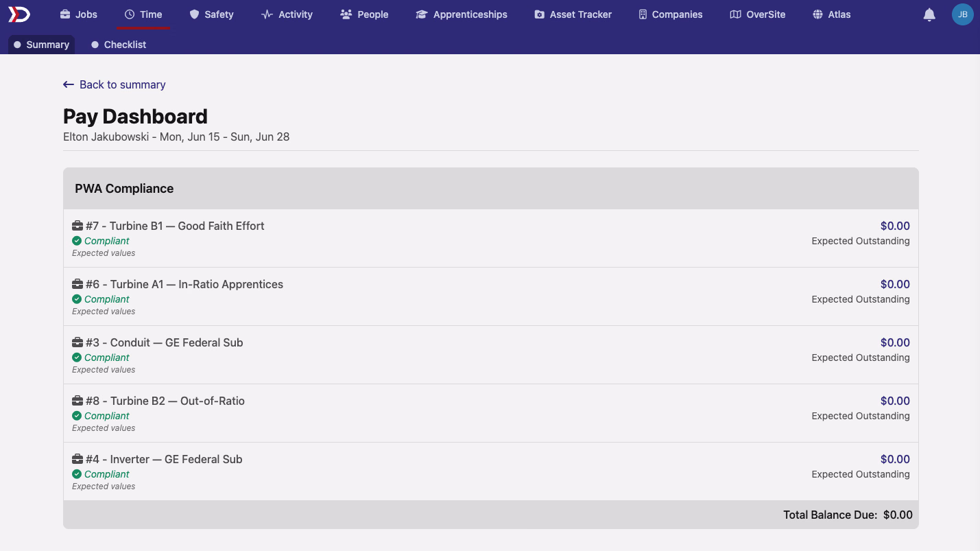Open job #4 - Inverter row
980x551 pixels.
tap(490, 471)
